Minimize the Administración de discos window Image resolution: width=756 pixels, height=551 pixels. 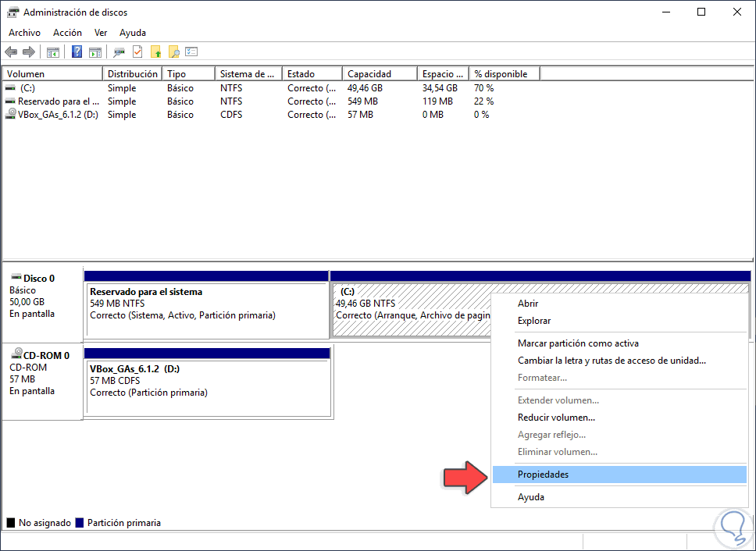click(x=666, y=12)
